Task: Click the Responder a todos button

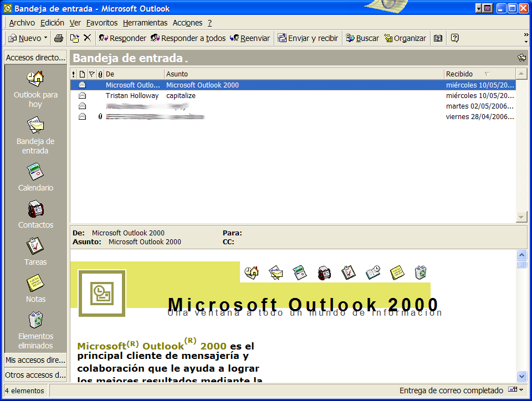Action: 188,38
